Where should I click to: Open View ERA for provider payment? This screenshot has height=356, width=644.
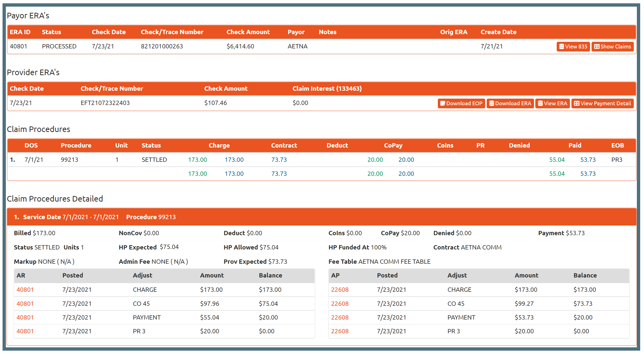click(552, 103)
